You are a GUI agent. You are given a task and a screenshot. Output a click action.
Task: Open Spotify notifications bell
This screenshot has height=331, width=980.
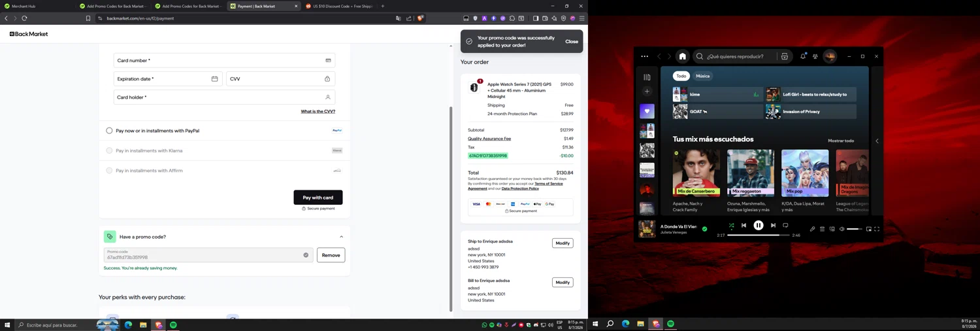(x=803, y=56)
